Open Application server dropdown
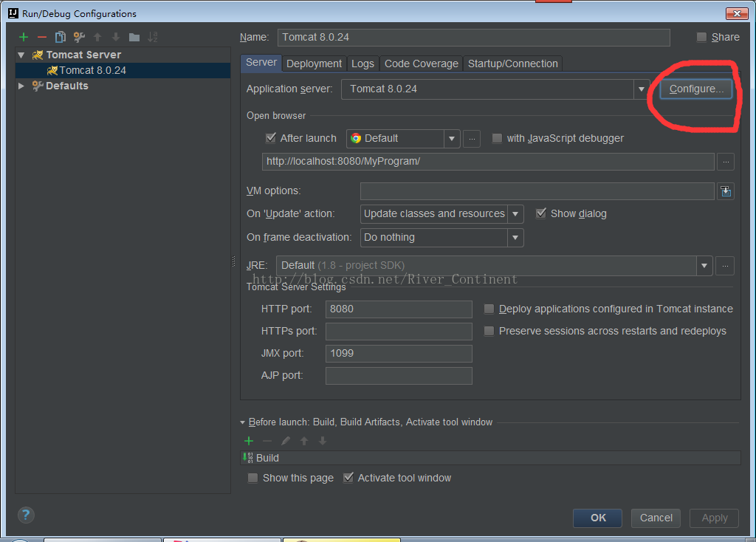756x542 pixels. tap(642, 89)
